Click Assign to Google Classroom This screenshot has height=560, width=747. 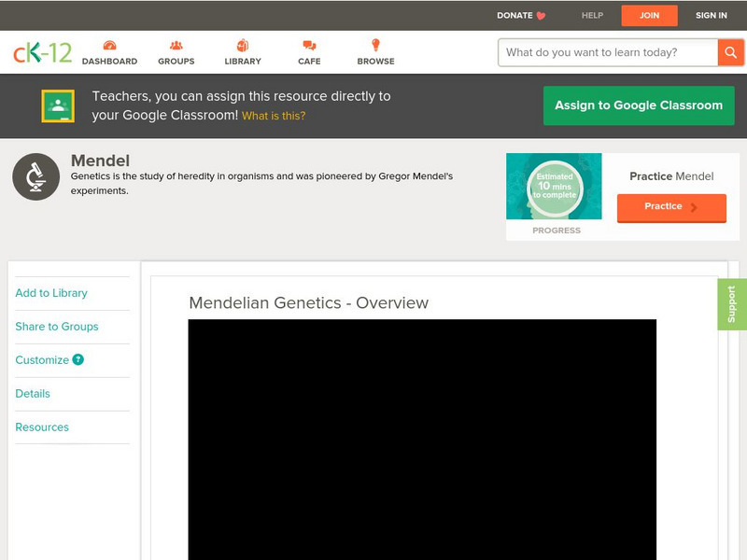pos(639,105)
